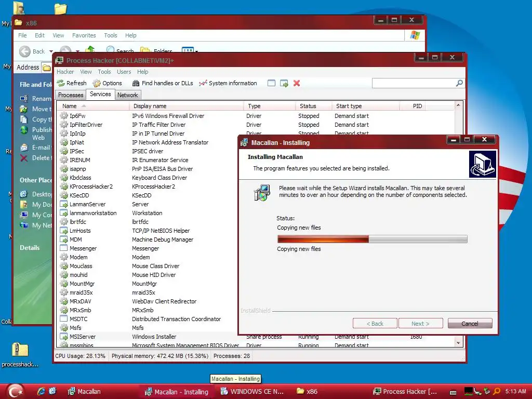This screenshot has width=532, height=399.
Task: Switch to x86 taskbar item
Action: click(307, 392)
